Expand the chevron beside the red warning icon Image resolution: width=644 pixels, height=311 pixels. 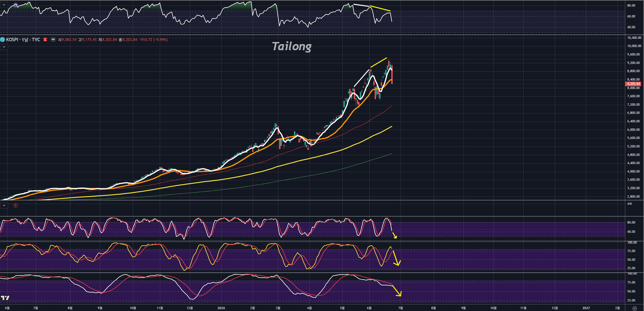4,205
